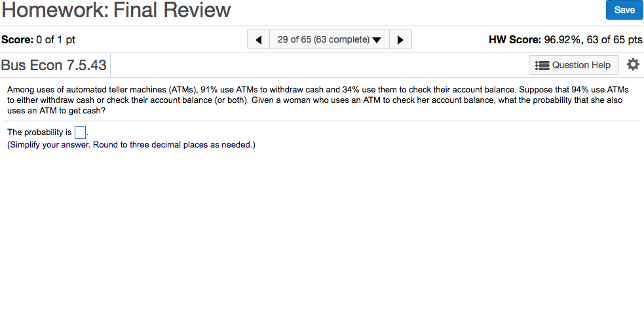
Task: Click the '(63 complete)' progress text
Action: (x=341, y=39)
